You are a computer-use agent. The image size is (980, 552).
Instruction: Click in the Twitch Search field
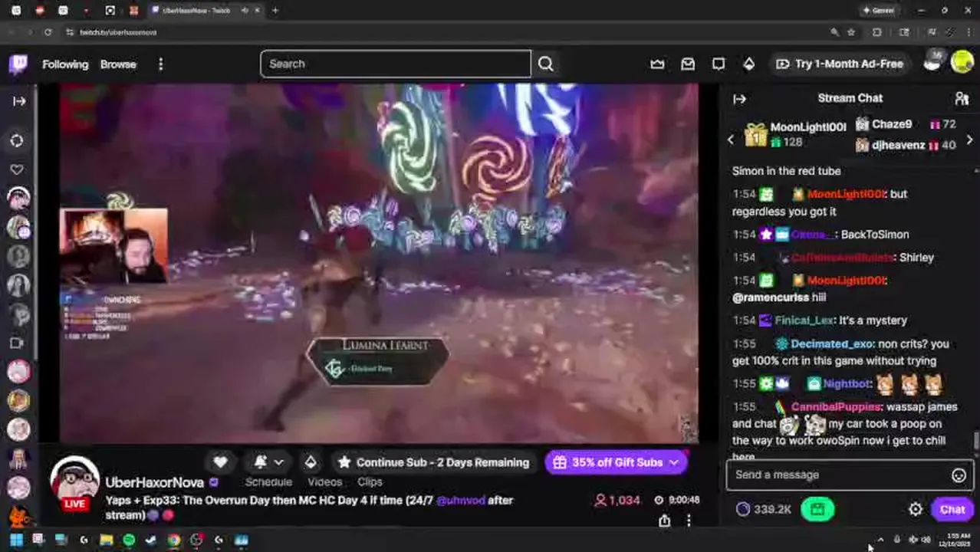(x=395, y=64)
